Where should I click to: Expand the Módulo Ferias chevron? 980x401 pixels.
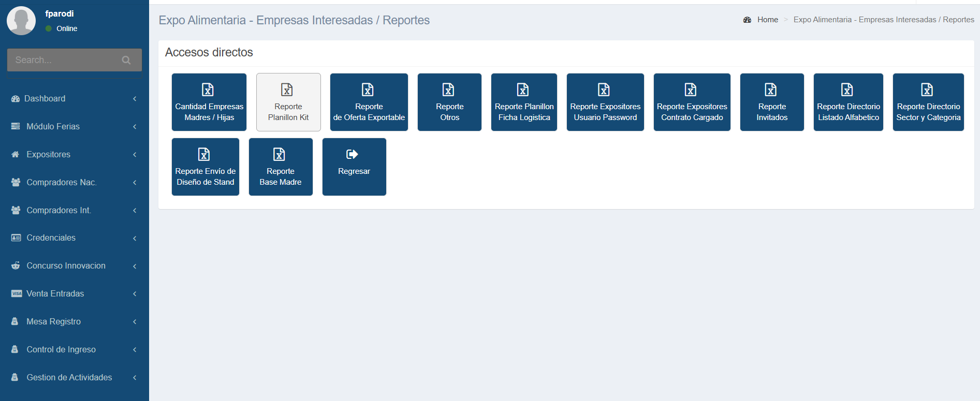coord(135,127)
